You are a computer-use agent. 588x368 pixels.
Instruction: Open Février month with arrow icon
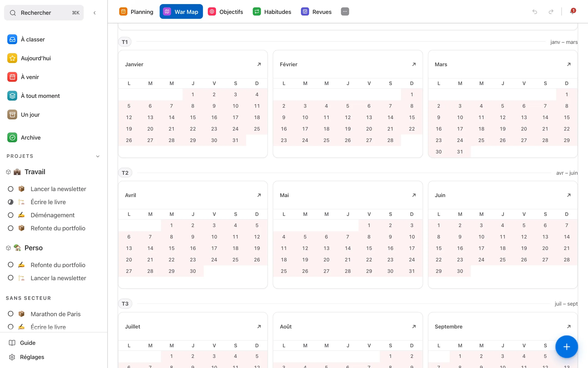(414, 64)
